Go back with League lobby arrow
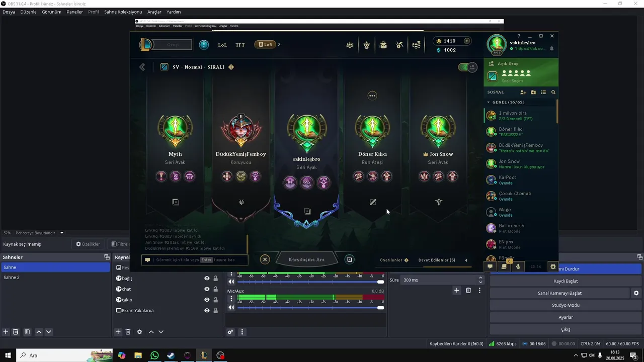Viewport: 644px width, 362px height. coord(142,67)
